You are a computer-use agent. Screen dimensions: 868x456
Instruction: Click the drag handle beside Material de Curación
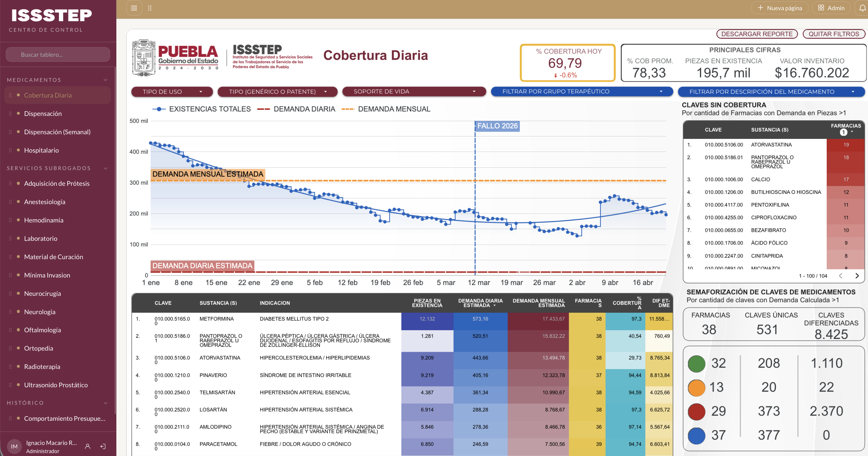point(10,257)
